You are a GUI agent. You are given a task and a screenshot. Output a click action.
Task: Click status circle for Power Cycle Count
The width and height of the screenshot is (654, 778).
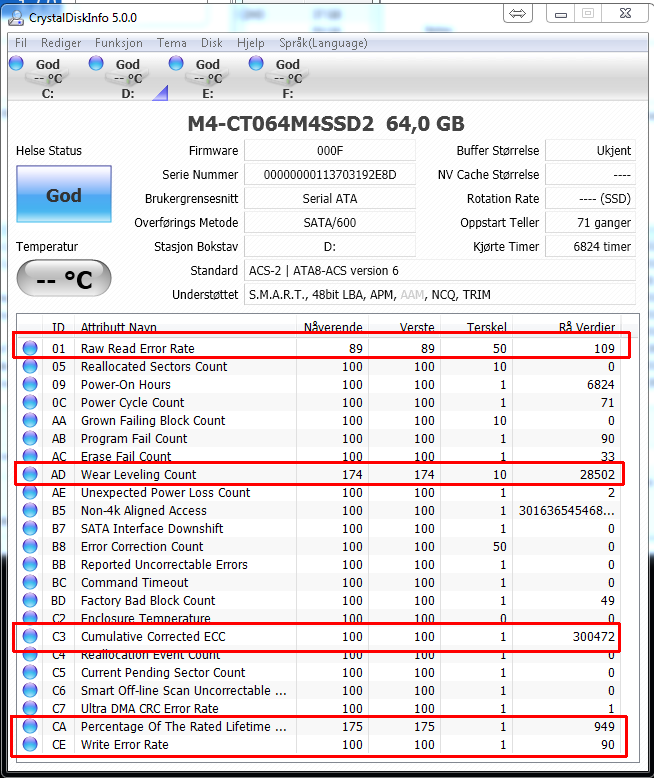tap(30, 402)
